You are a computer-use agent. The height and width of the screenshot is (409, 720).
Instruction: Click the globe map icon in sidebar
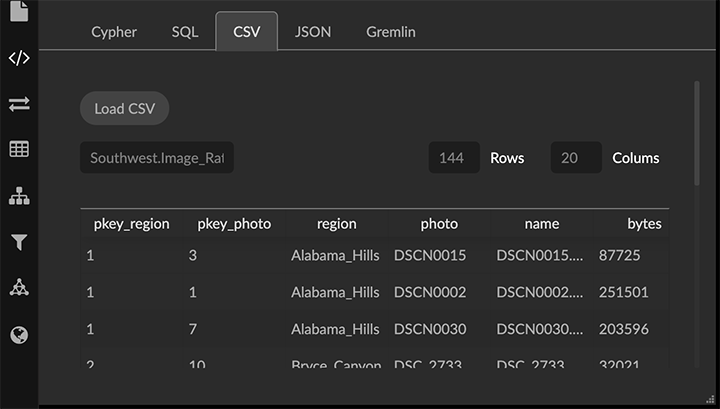[x=19, y=335]
